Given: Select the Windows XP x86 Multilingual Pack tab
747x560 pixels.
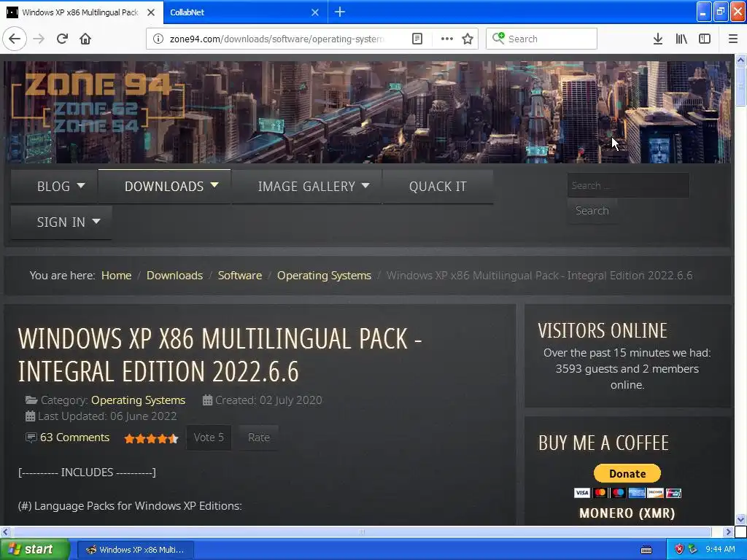Looking at the screenshot, I should 82,12.
